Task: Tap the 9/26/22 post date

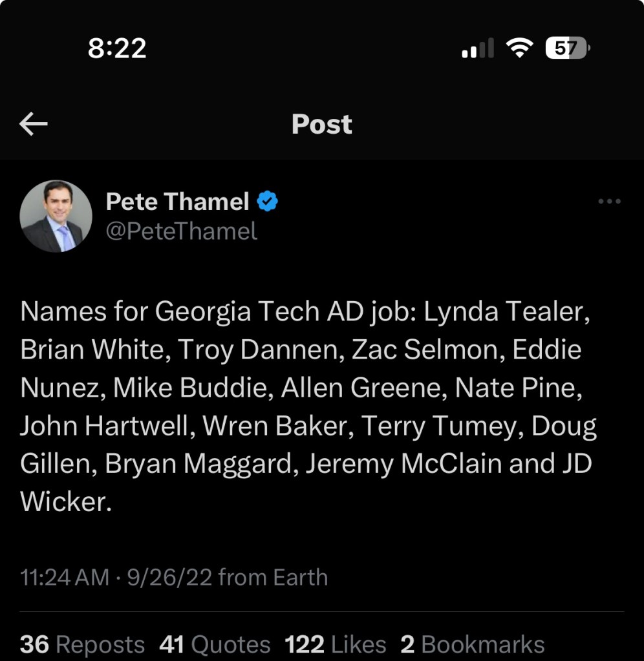Action: tap(169, 577)
